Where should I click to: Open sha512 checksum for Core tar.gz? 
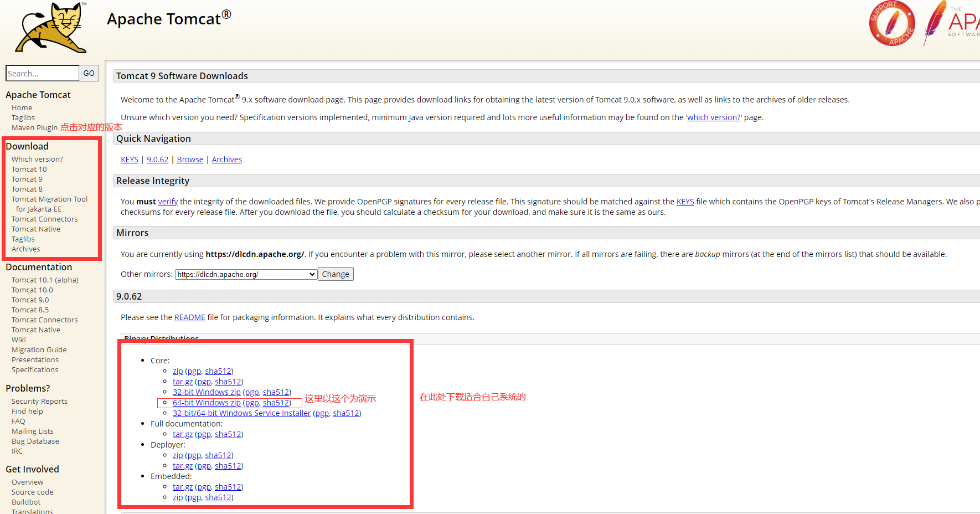(228, 382)
